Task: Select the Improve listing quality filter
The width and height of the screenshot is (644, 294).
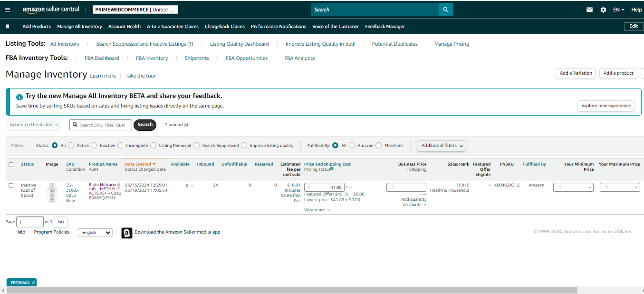Action: coord(244,146)
